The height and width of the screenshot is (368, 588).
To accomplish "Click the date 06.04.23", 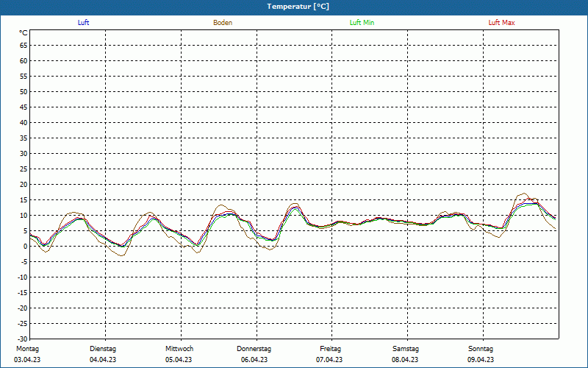I will (x=254, y=360).
